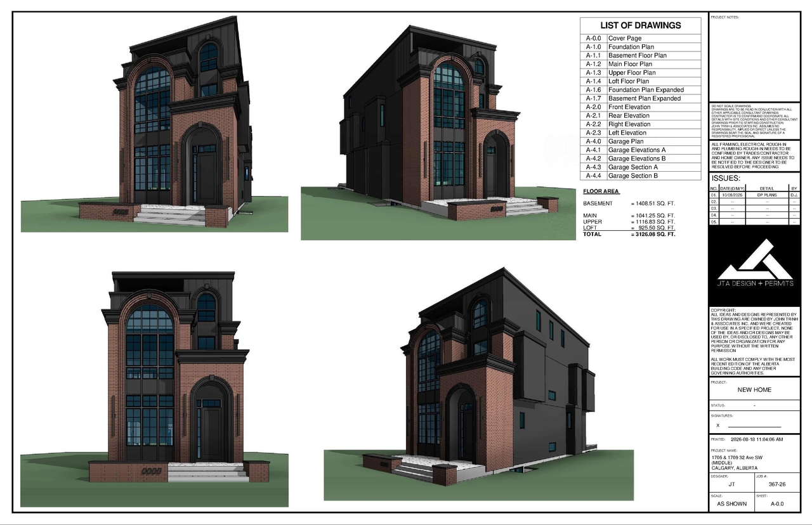812x525 pixels.
Task: Click the "Garage Section A" entry
Action: 633,167
